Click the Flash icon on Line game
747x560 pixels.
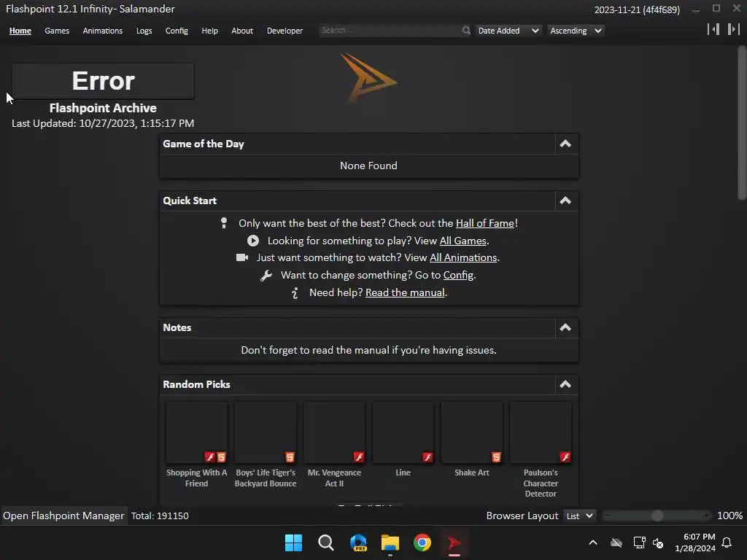click(x=427, y=457)
